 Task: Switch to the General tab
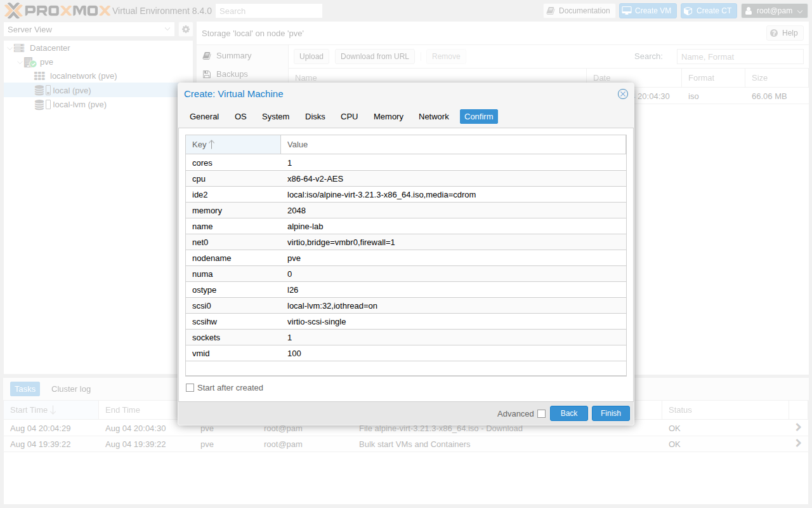pyautogui.click(x=204, y=117)
